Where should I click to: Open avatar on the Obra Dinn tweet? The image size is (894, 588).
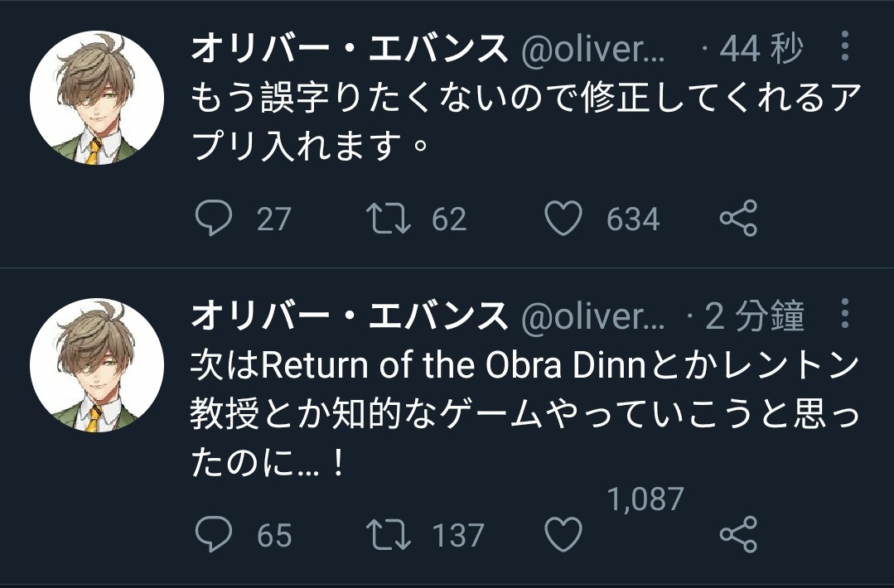pos(97,365)
